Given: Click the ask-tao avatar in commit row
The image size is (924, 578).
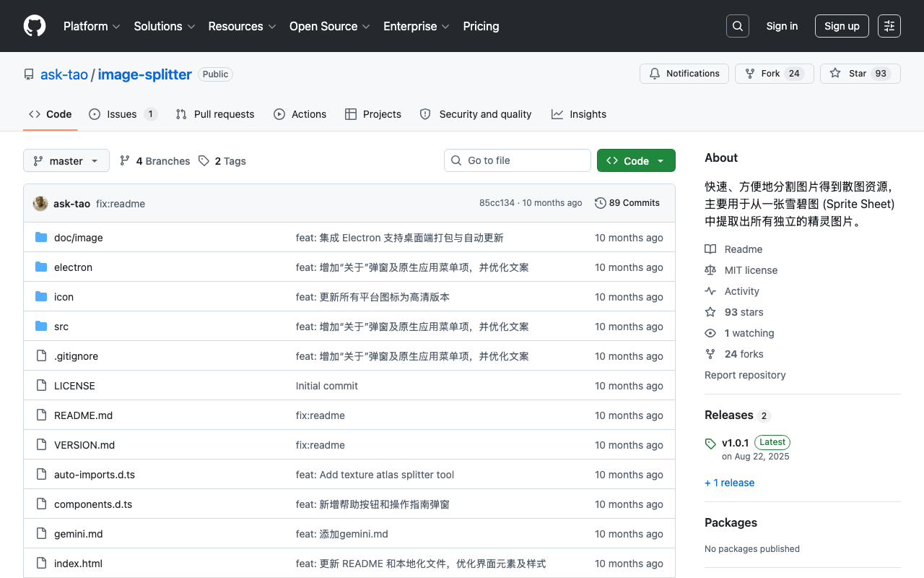Looking at the screenshot, I should (40, 204).
